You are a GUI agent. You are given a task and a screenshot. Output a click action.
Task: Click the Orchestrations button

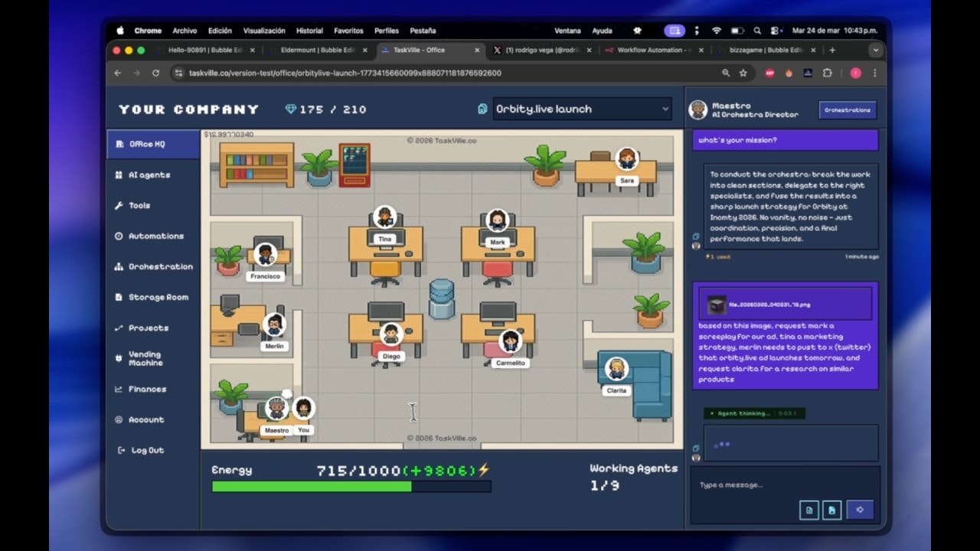[x=848, y=110]
